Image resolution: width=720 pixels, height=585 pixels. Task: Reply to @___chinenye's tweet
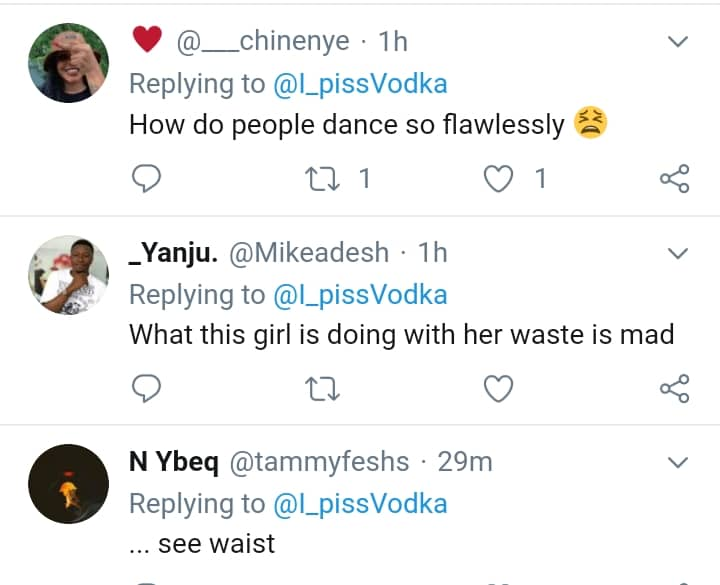tap(147, 179)
